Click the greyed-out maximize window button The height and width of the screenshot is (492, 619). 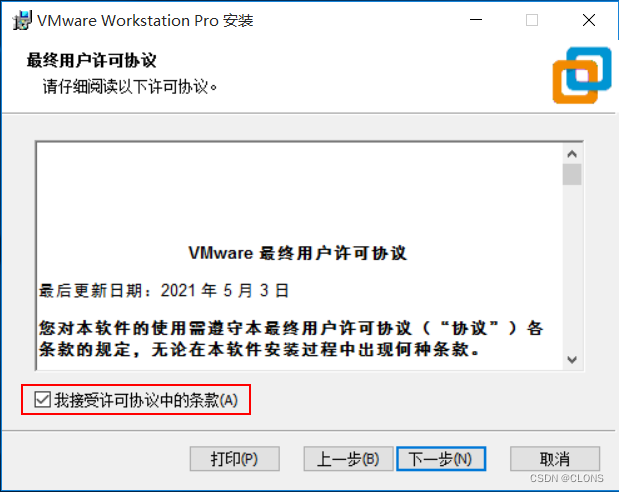coord(532,20)
